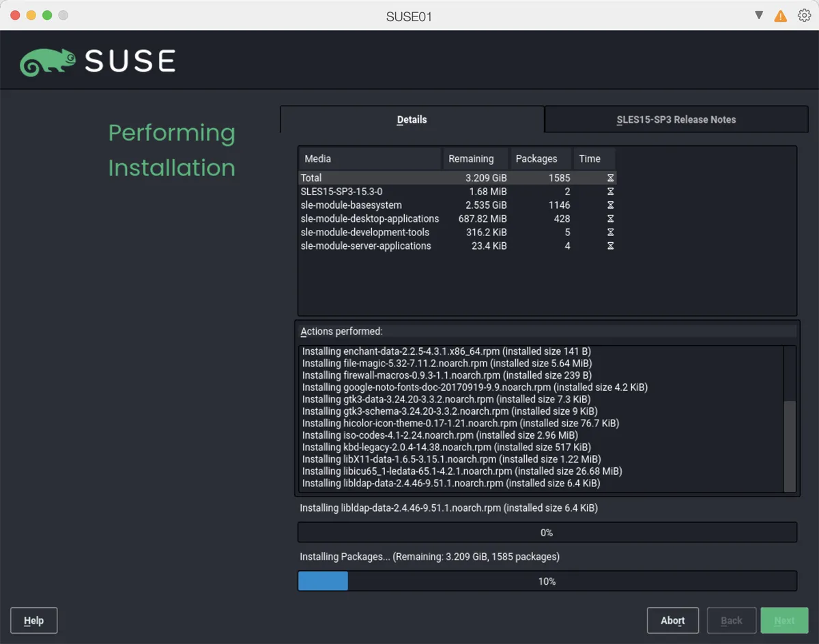Open the settings gear in the title bar
The height and width of the screenshot is (644, 819).
805,15
